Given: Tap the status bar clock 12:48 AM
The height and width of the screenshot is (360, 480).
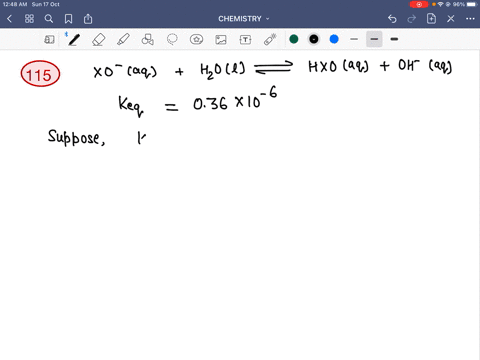Looking at the screenshot, I should pyautogui.click(x=15, y=4).
